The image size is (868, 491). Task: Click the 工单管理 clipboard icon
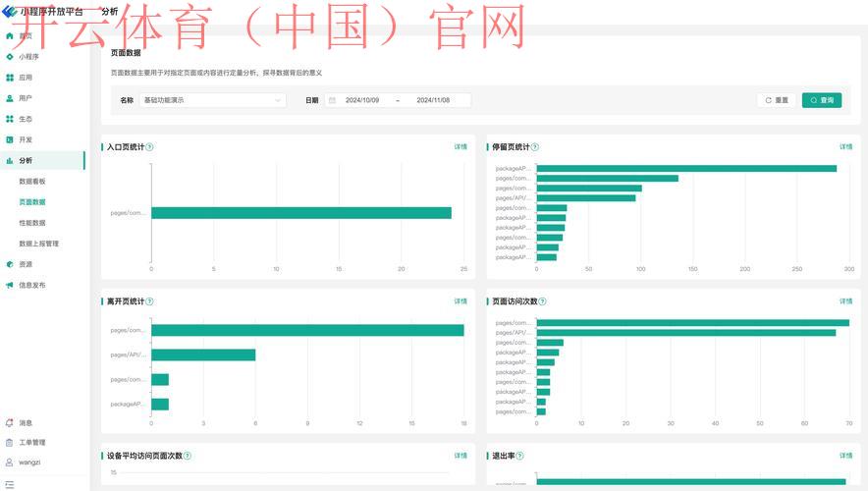pyautogui.click(x=10, y=442)
